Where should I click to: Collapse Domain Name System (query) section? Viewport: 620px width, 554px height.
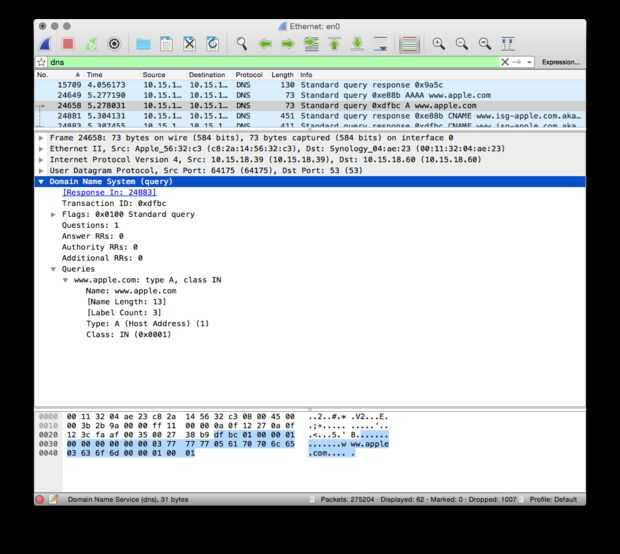tap(41, 182)
